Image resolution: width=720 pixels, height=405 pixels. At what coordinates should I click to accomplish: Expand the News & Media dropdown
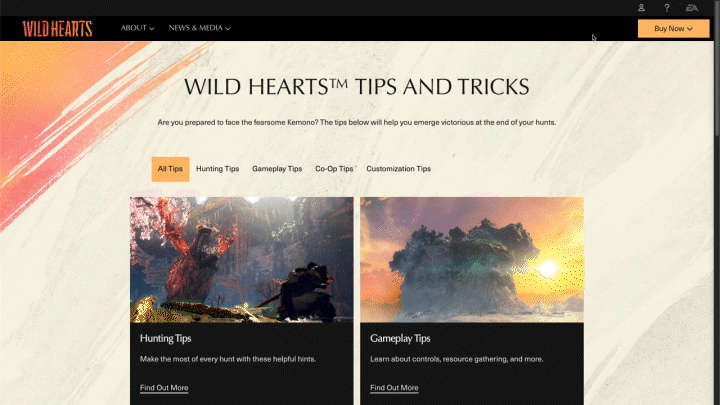pos(199,28)
